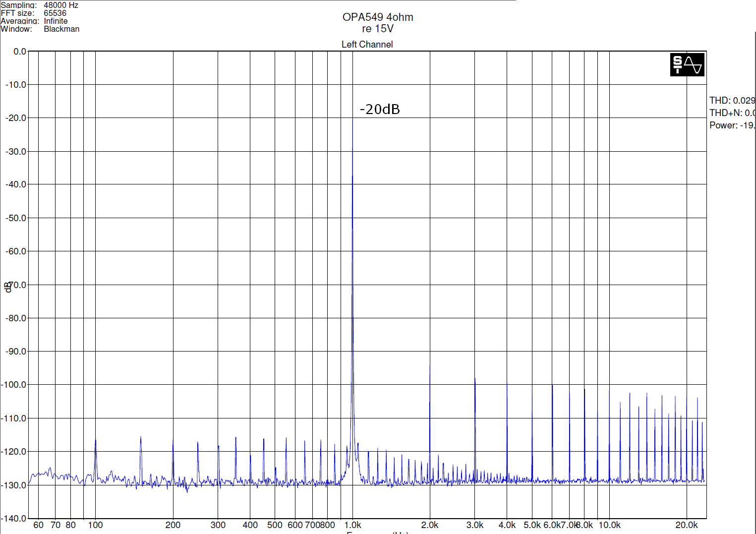Viewport: 756px width, 534px height.
Task: Click the 2 kHz harmonic spike tip
Action: pos(430,367)
